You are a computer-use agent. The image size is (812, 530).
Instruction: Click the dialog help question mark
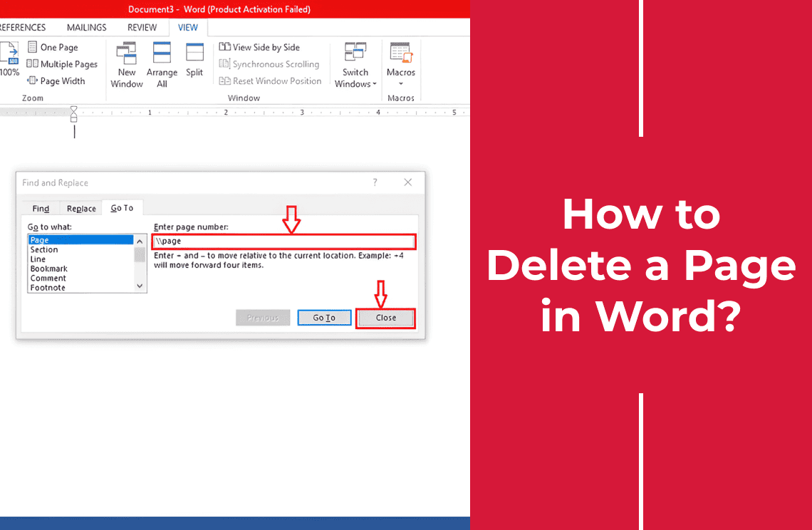(x=375, y=182)
